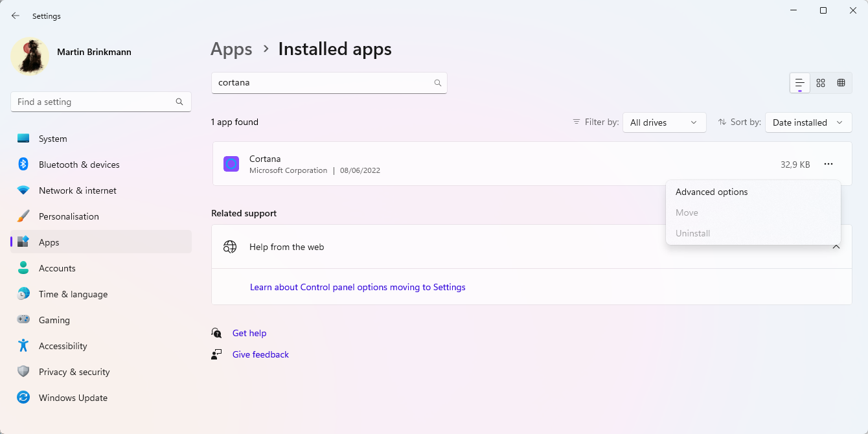Click the greyed Move menu entry

tap(753, 212)
